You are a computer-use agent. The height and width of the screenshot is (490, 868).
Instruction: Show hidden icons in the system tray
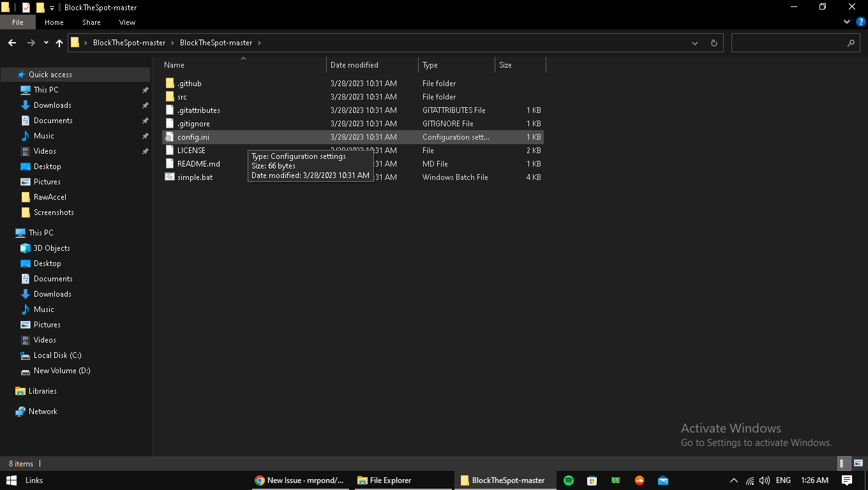733,480
